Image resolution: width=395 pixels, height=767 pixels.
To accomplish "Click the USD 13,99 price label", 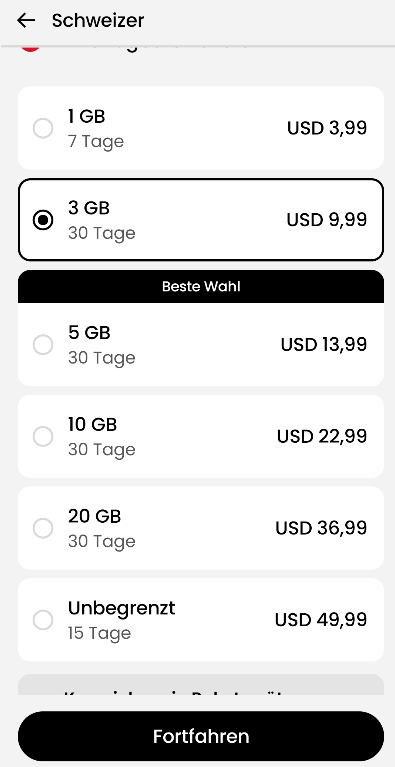I will pos(324,344).
